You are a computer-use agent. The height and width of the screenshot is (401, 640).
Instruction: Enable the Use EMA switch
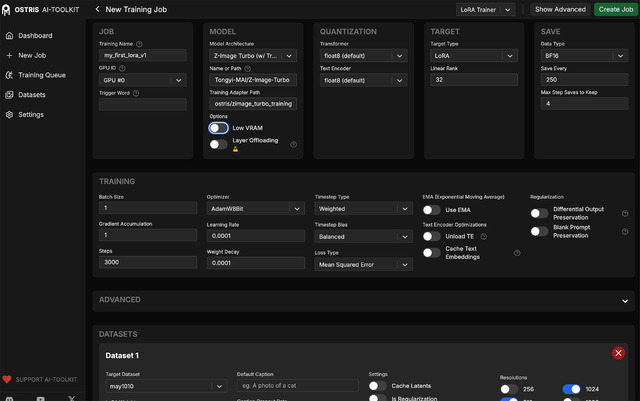[x=432, y=210]
